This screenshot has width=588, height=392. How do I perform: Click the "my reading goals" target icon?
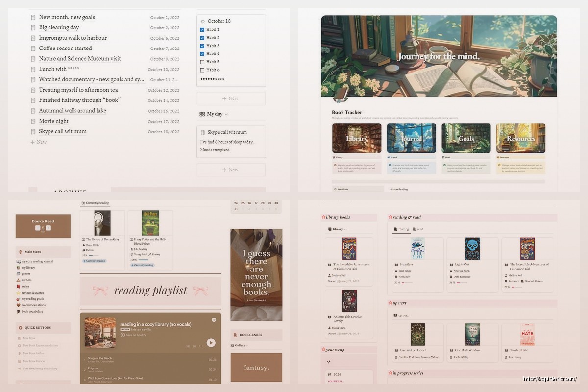click(18, 299)
